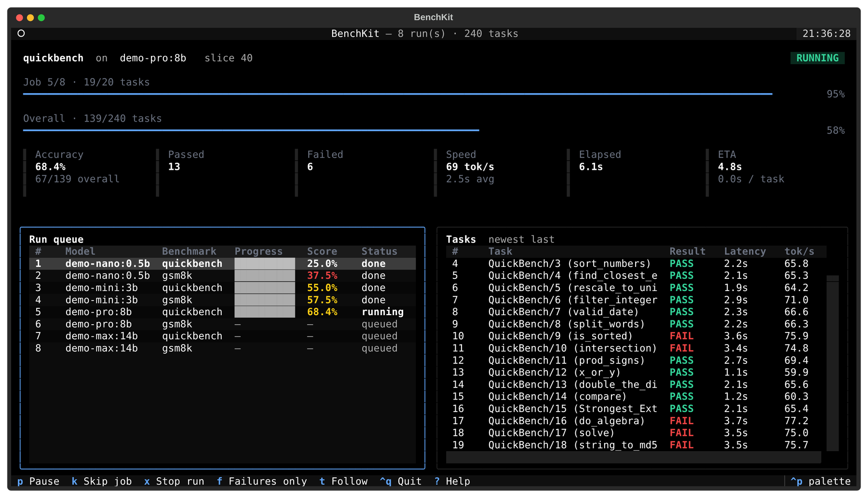Screen dimensions: 868x498
Task: Click the tok/s column header
Action: point(799,251)
